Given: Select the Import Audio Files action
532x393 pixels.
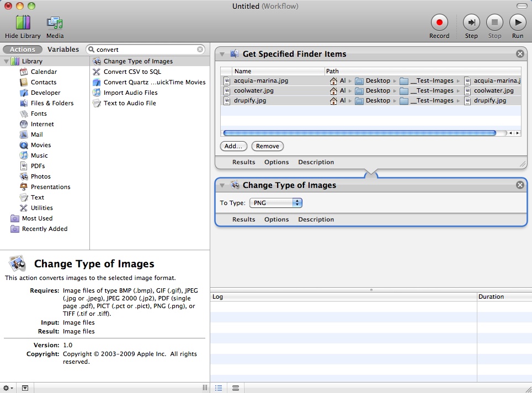Looking at the screenshot, I should click(130, 92).
